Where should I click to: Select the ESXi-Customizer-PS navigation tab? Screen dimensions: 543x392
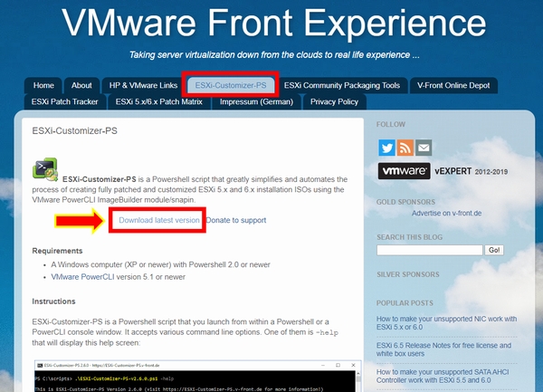click(231, 85)
